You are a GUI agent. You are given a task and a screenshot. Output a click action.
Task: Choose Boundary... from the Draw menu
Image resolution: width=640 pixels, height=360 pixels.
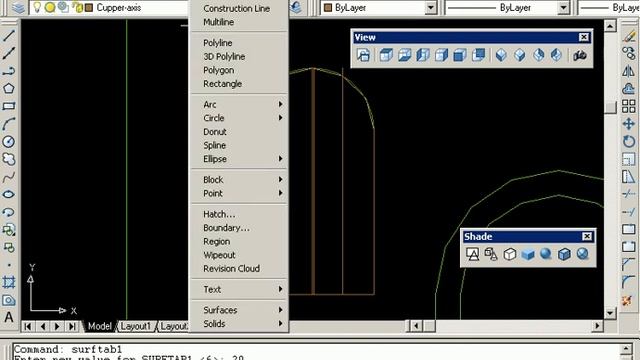(240, 228)
